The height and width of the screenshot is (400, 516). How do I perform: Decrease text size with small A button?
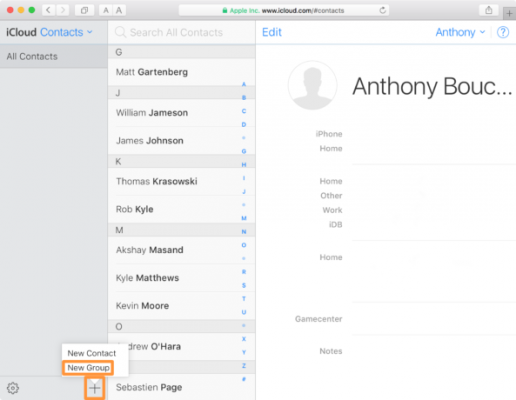pyautogui.click(x=106, y=10)
